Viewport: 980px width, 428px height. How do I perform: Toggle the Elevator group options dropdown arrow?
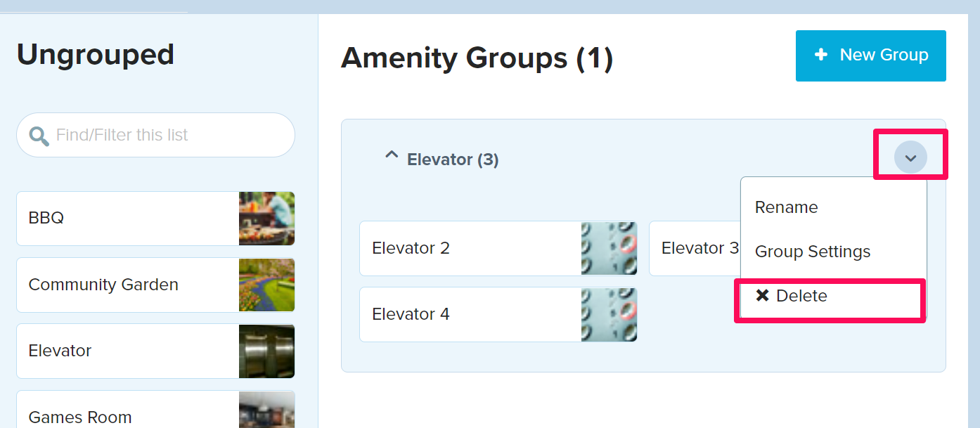[x=910, y=158]
